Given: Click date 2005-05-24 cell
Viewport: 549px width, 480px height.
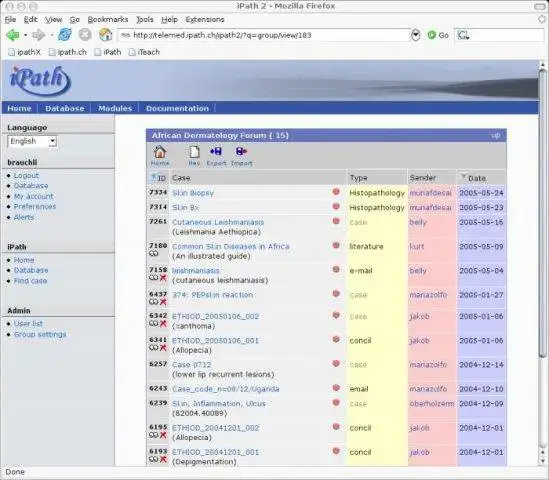Looking at the screenshot, I should 481,193.
